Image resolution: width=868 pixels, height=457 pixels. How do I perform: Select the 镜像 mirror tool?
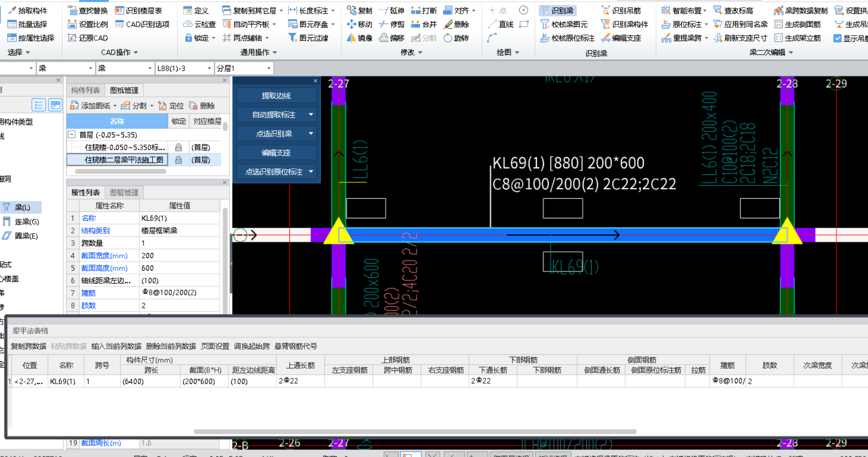[x=360, y=38]
